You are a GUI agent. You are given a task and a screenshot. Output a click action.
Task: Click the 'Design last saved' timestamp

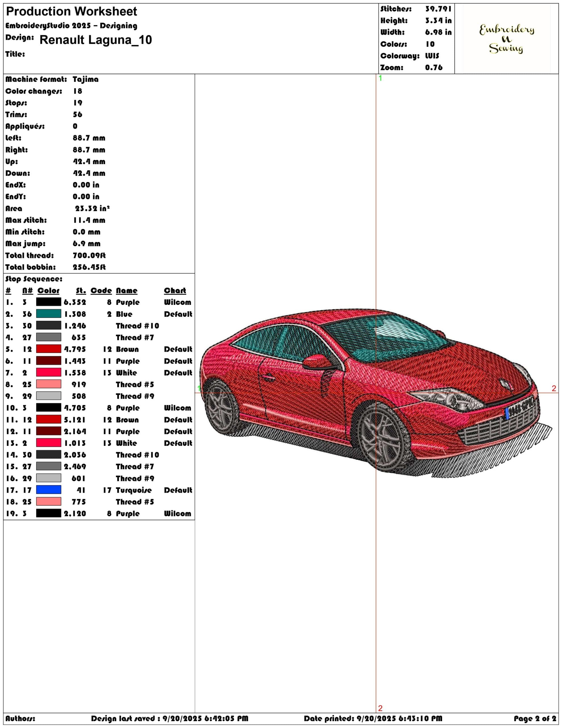tap(170, 718)
